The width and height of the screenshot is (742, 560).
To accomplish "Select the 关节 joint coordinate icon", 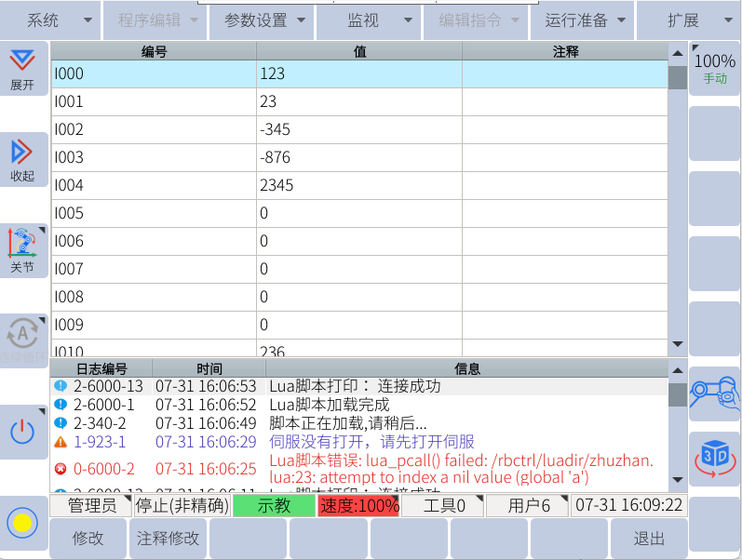I will point(23,249).
